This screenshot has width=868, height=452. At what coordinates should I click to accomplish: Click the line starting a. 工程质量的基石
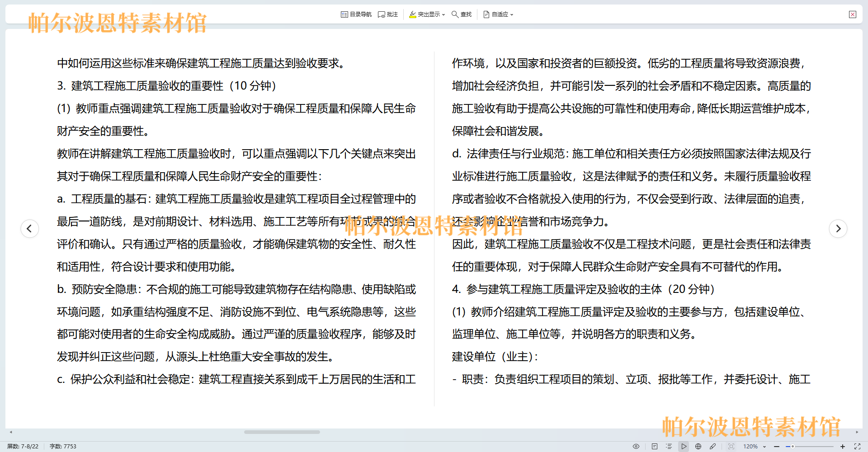(x=236, y=199)
